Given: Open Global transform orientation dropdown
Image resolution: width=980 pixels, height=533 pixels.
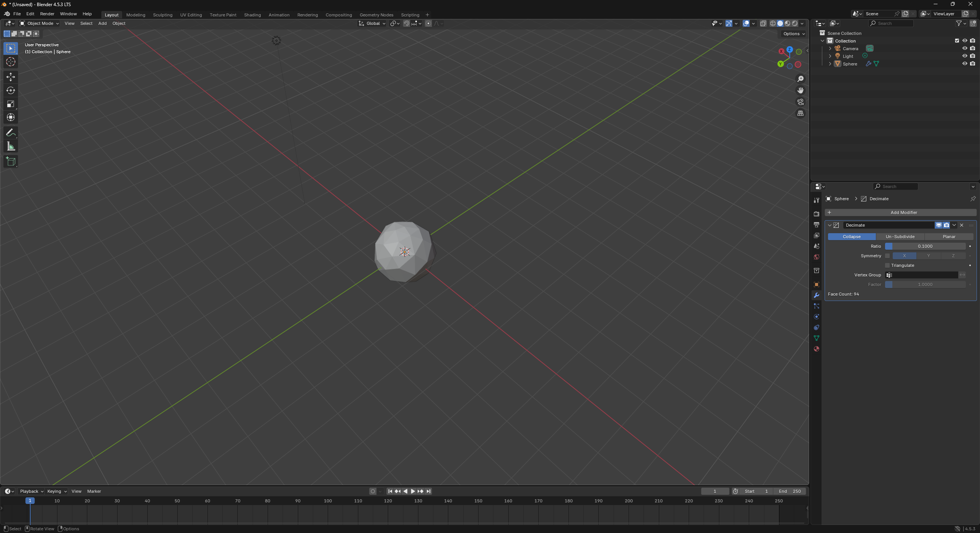Looking at the screenshot, I should (x=372, y=23).
